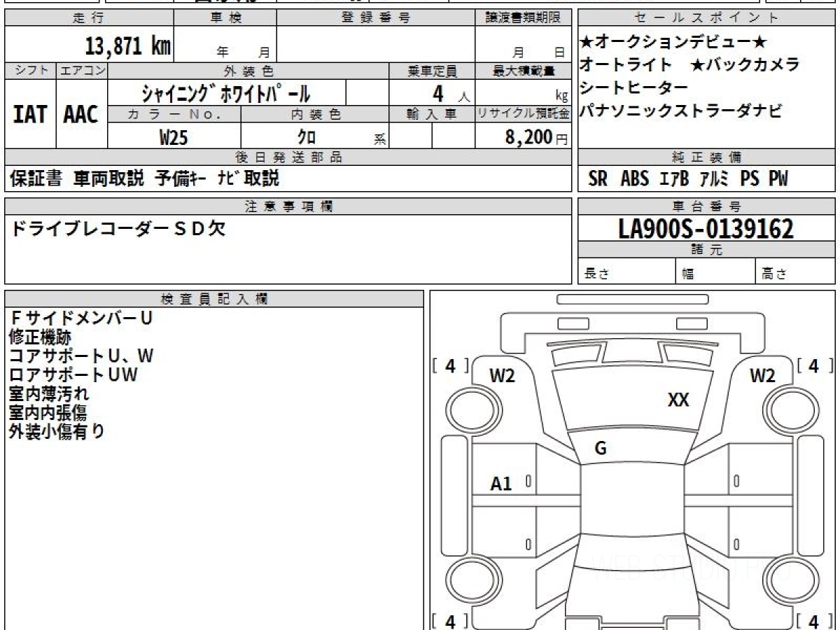Click the エアコン header
This screenshot has width=840, height=630.
82,71
